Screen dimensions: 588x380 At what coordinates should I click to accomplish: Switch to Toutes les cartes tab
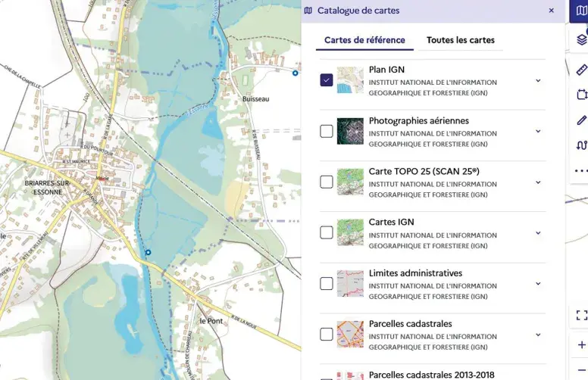(461, 40)
